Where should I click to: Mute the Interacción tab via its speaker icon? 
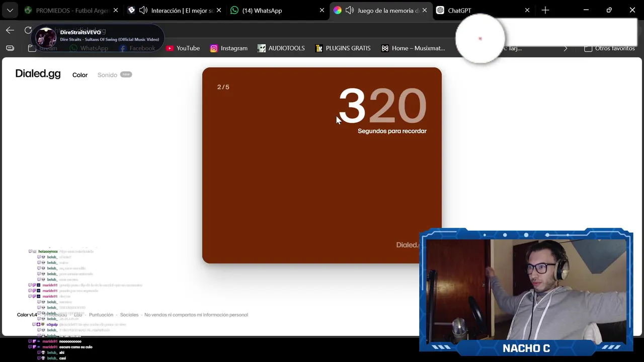pyautogui.click(x=143, y=10)
